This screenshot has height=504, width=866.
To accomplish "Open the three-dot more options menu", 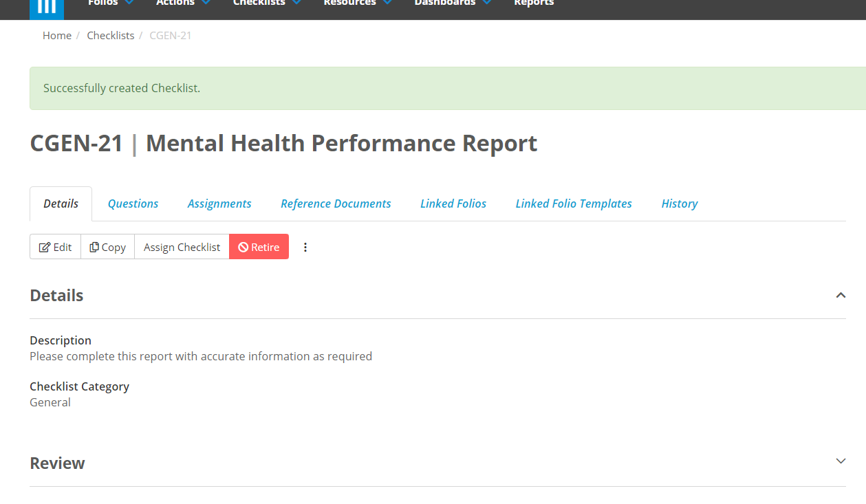I will pos(305,247).
